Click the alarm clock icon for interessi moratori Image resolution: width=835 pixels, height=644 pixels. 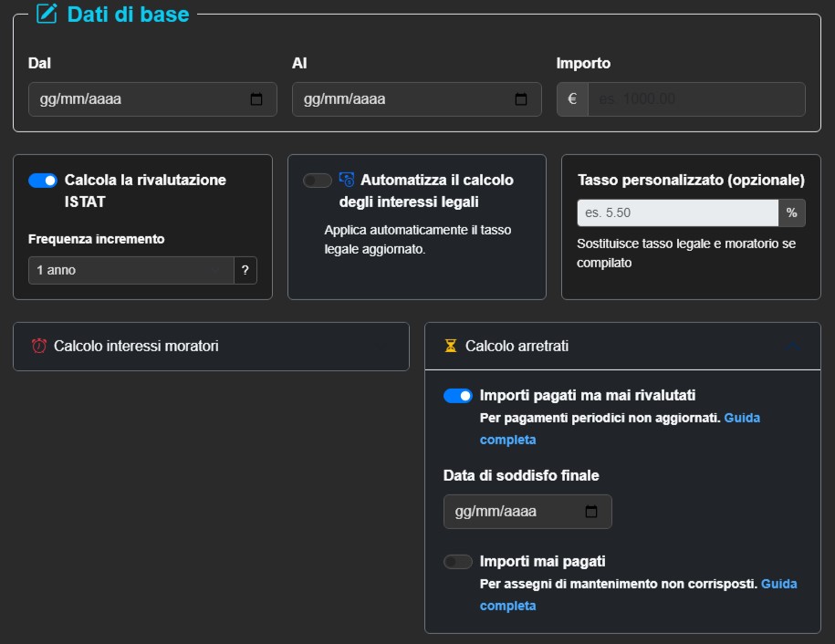click(x=39, y=346)
